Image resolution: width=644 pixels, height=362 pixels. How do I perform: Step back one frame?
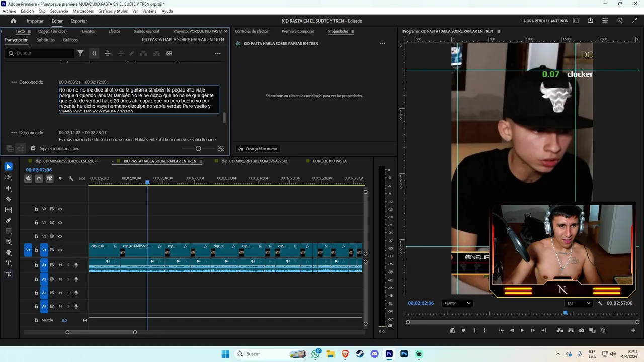(x=512, y=330)
